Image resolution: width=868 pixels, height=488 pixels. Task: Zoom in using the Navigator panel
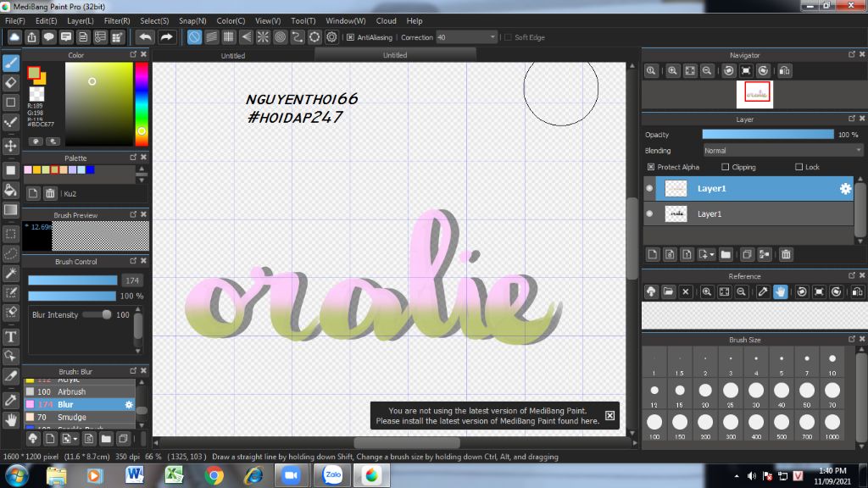672,71
